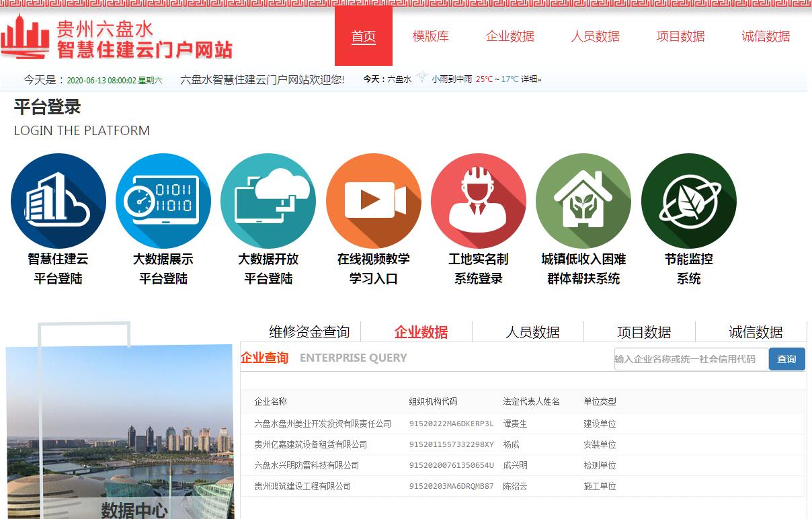Open the 工地实名制 worker helmet icon
Screen dimensions: 812x519
pyautogui.click(x=479, y=201)
